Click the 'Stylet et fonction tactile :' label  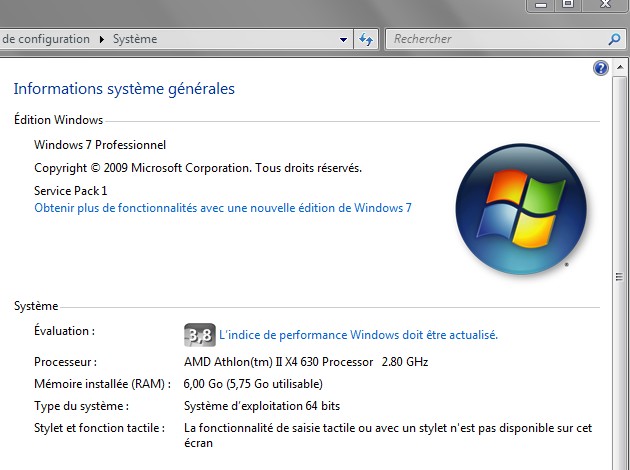pos(100,428)
